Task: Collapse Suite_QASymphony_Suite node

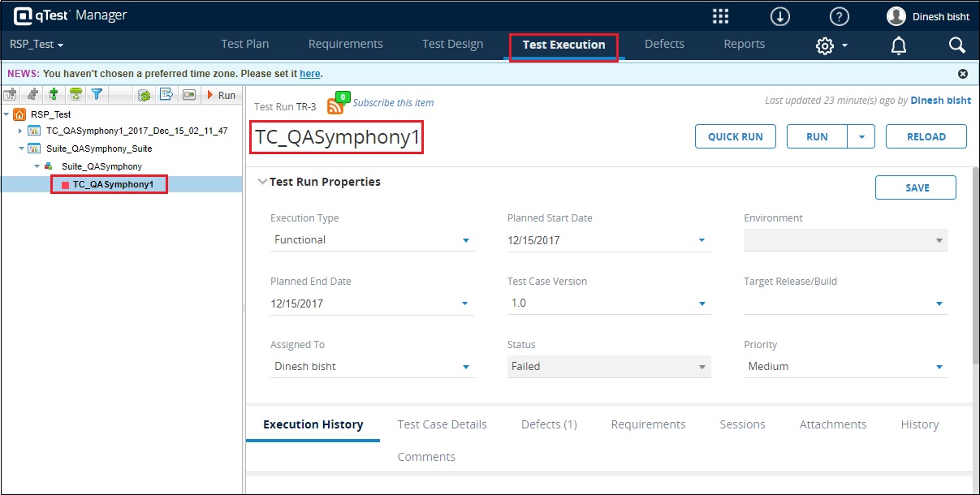Action: [21, 148]
